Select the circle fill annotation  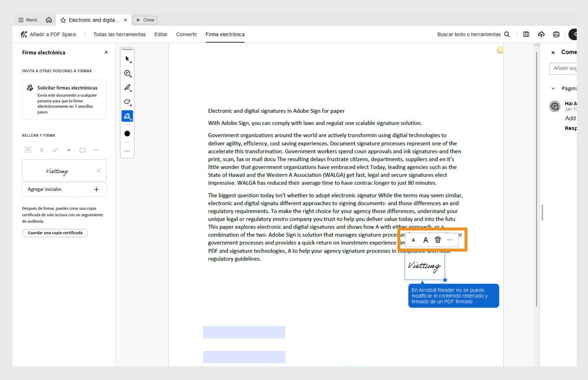[82, 150]
